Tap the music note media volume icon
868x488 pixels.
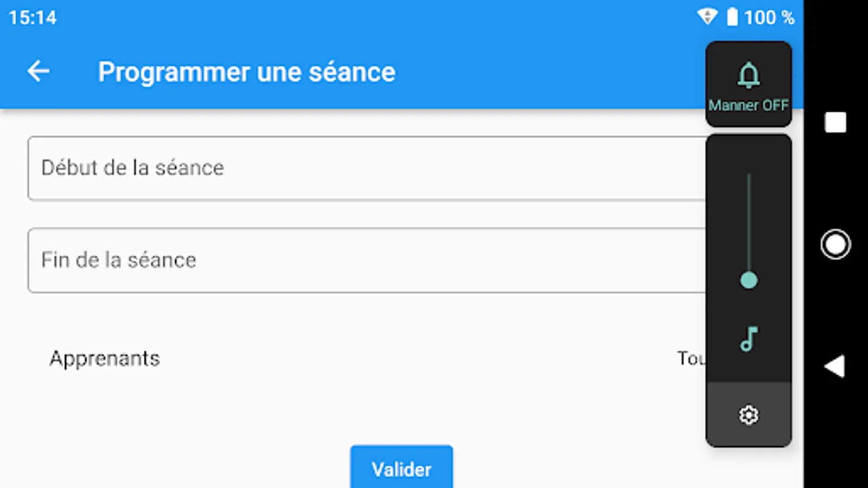(749, 339)
